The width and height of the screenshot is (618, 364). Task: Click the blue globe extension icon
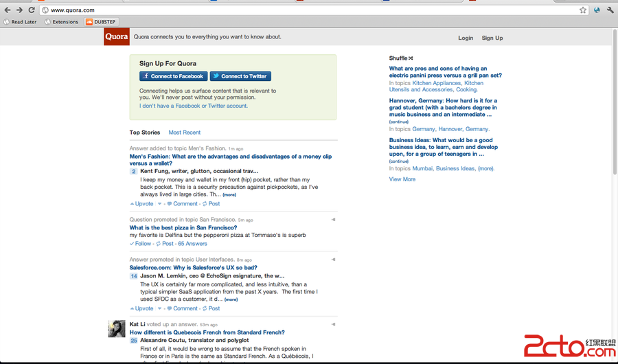pyautogui.click(x=597, y=10)
